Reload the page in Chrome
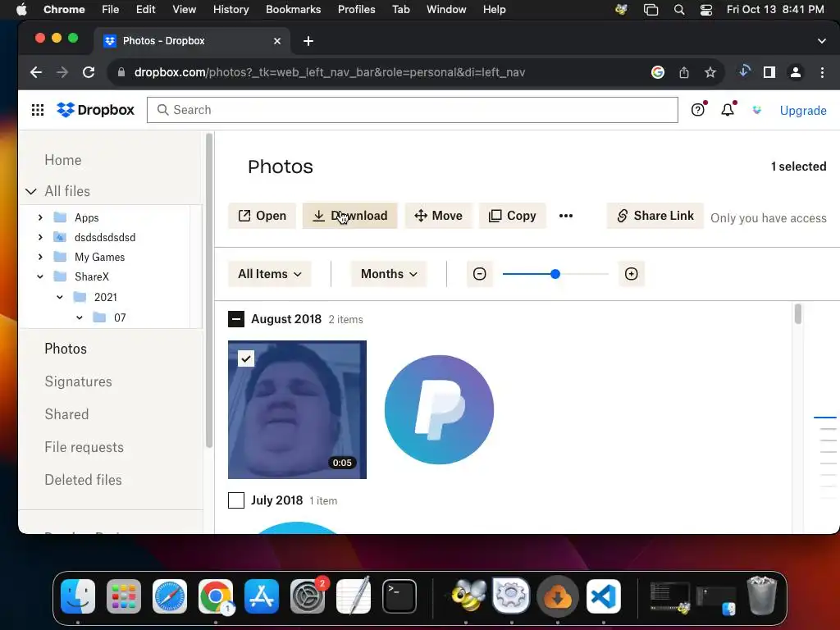Viewport: 840px width, 630px height. point(89,72)
